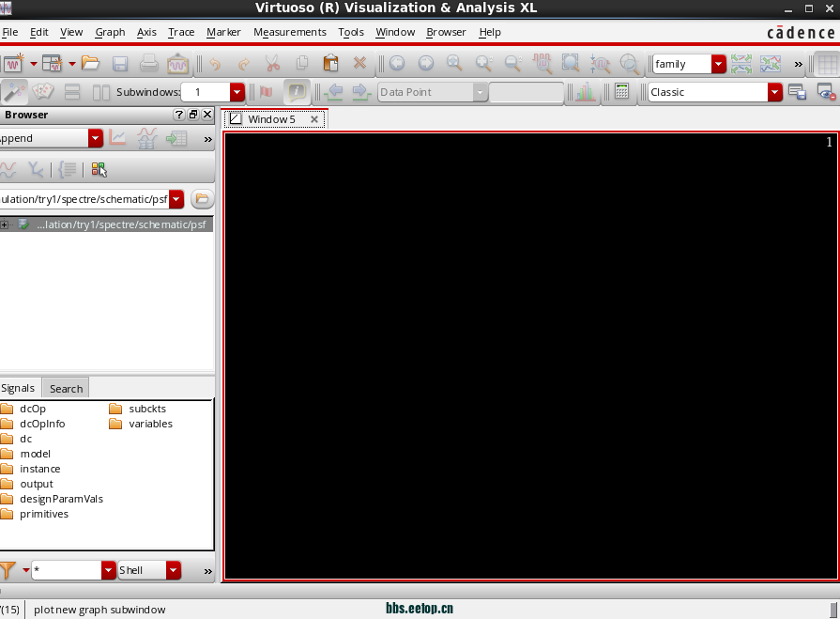This screenshot has width=840, height=619.
Task: Fit the graph using the magnifier icon
Action: 455,64
